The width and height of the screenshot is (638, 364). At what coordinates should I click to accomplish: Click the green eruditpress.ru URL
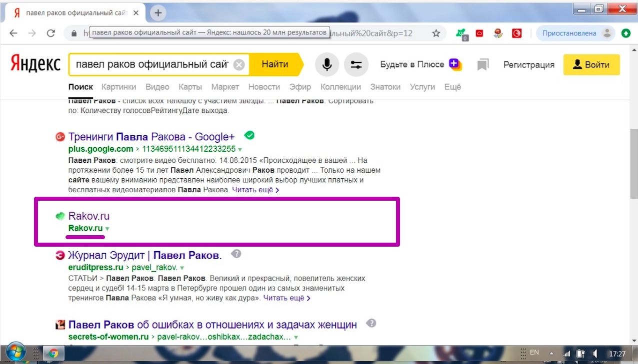click(96, 268)
